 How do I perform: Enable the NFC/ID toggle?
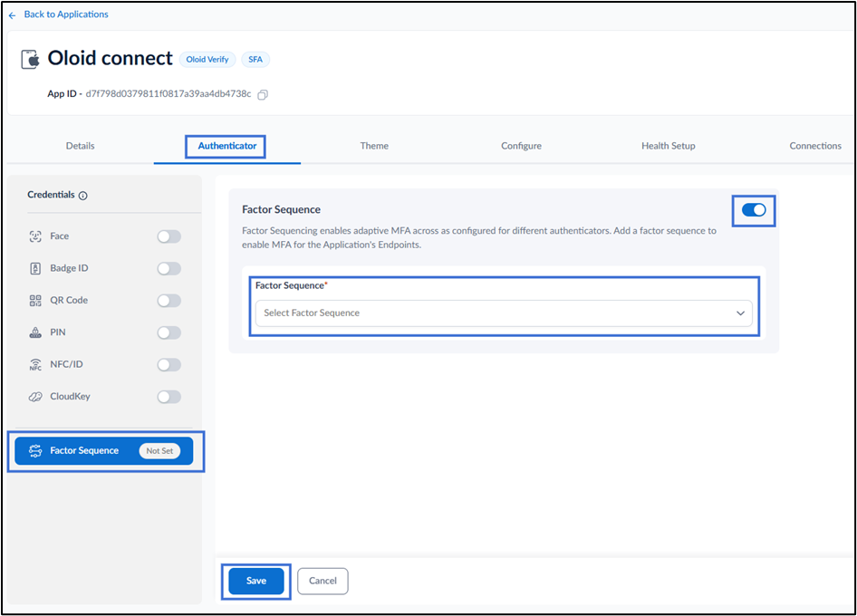pyautogui.click(x=169, y=364)
